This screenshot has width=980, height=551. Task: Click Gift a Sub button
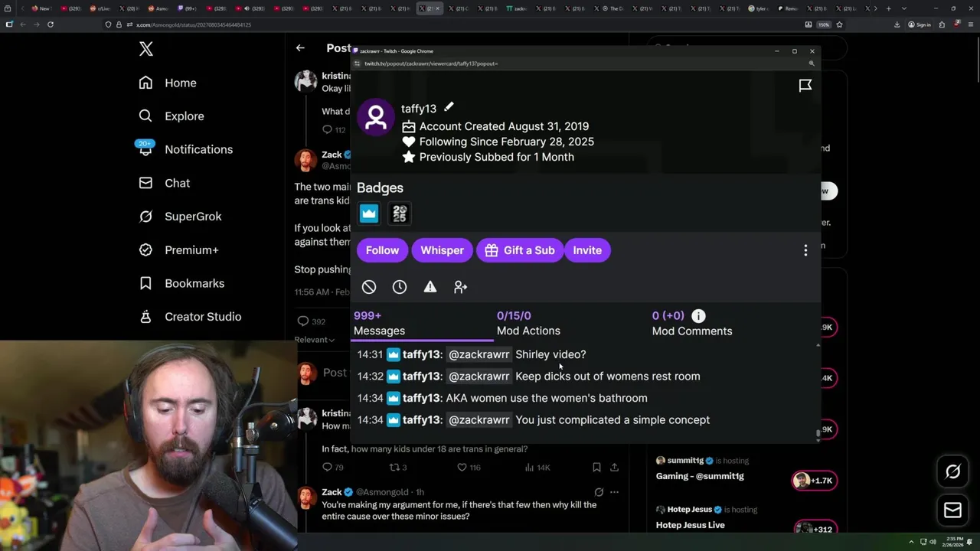pos(520,250)
